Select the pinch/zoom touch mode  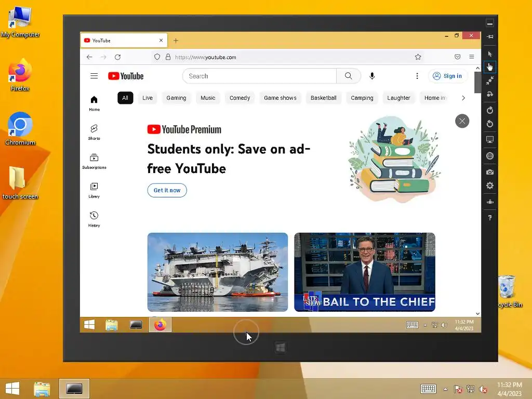pyautogui.click(x=489, y=81)
